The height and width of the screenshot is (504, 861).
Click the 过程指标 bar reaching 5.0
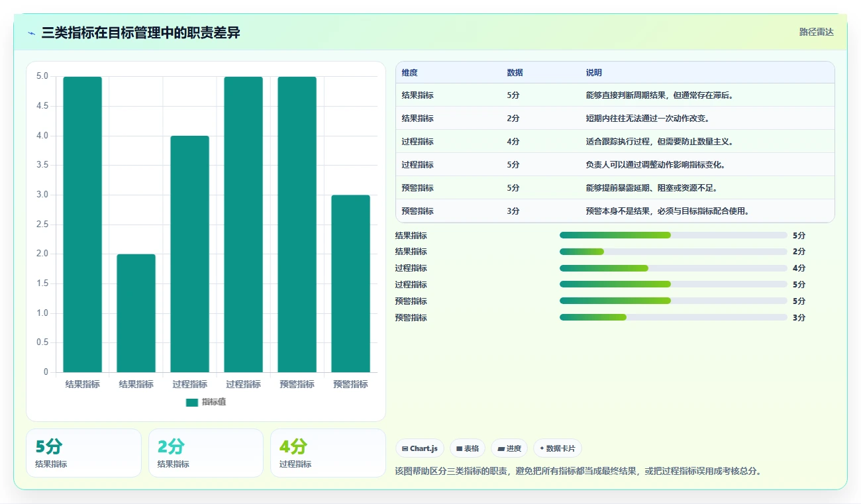pyautogui.click(x=243, y=225)
